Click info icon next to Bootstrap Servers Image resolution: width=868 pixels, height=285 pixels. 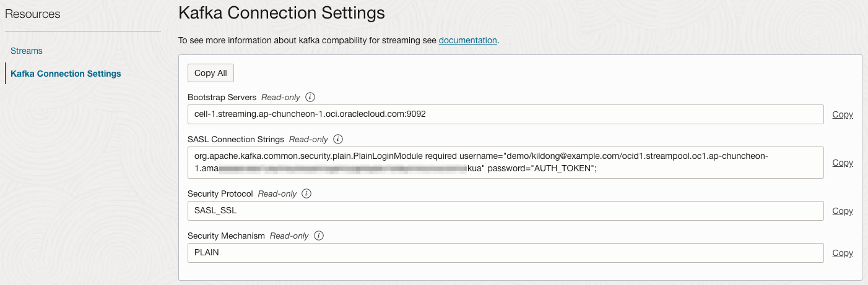(311, 97)
